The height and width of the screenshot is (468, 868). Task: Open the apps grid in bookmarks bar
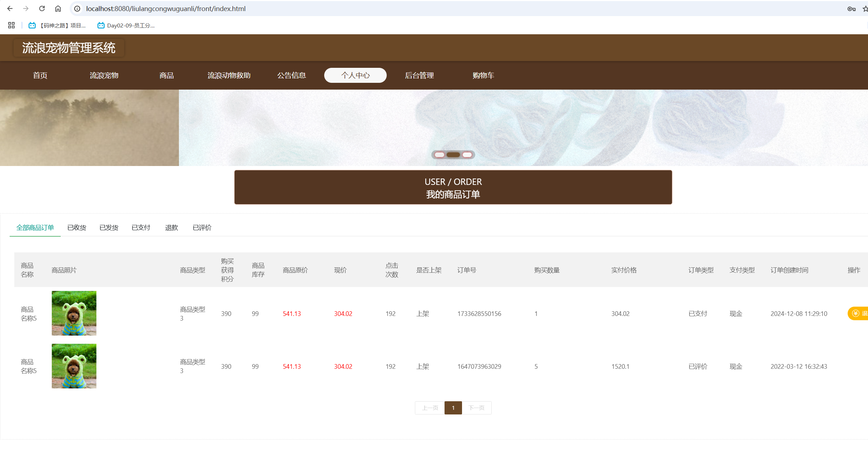tap(11, 25)
